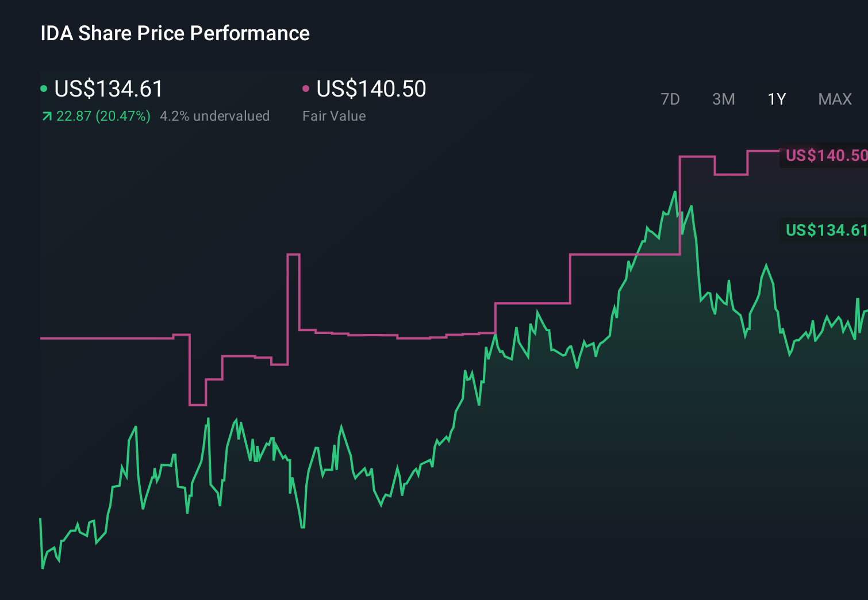Click the US$140.50 badge on chart edge

pyautogui.click(x=826, y=155)
